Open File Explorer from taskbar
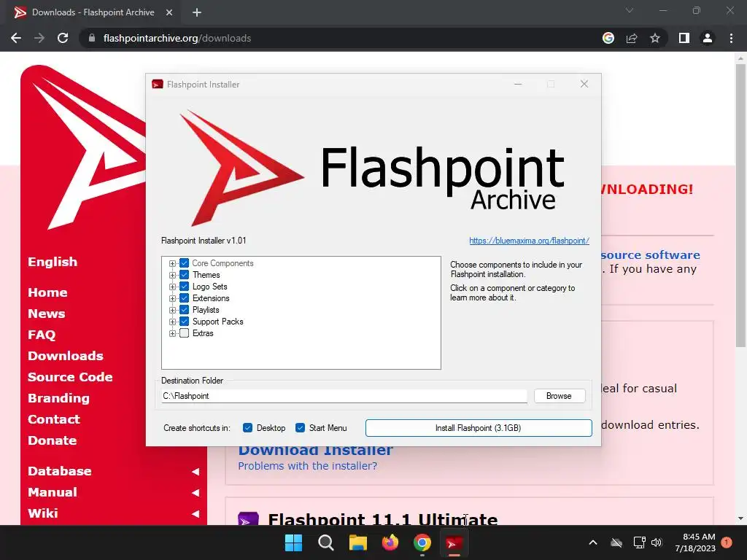Image resolution: width=747 pixels, height=560 pixels. (x=357, y=542)
